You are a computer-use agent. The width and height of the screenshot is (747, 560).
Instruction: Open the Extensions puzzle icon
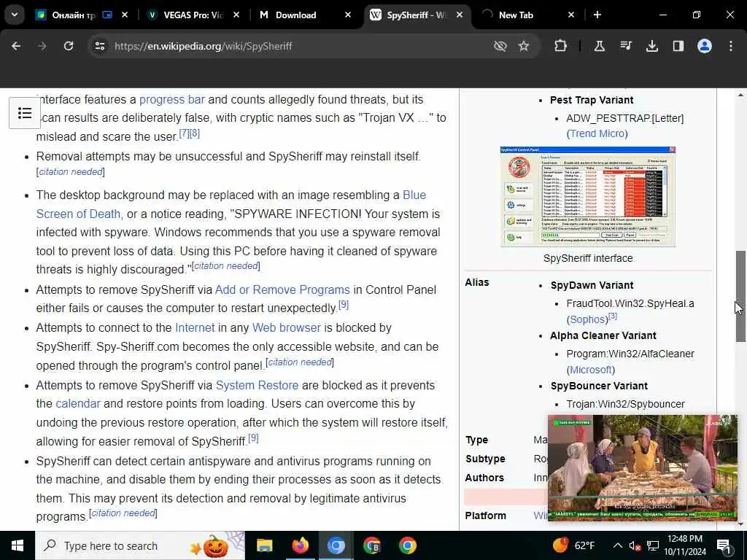tap(561, 46)
